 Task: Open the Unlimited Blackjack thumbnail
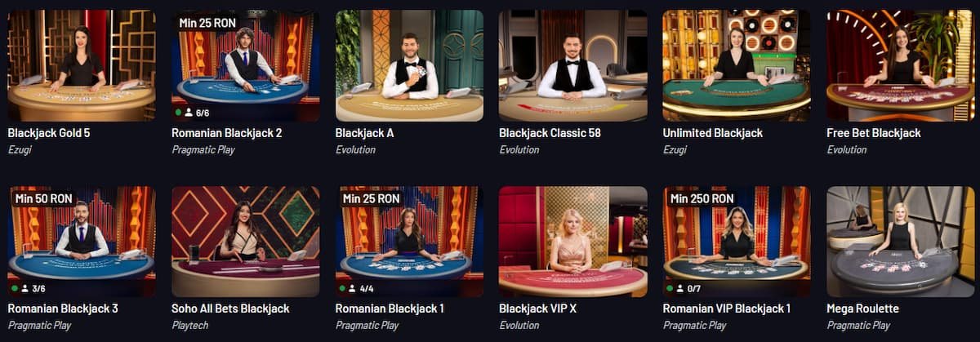click(x=737, y=65)
